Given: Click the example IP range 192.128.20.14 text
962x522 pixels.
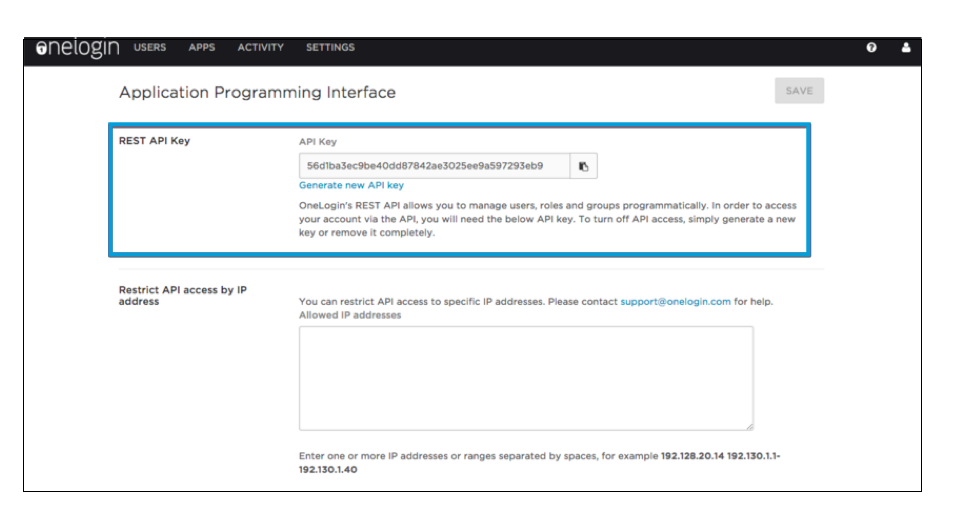Looking at the screenshot, I should point(692,456).
